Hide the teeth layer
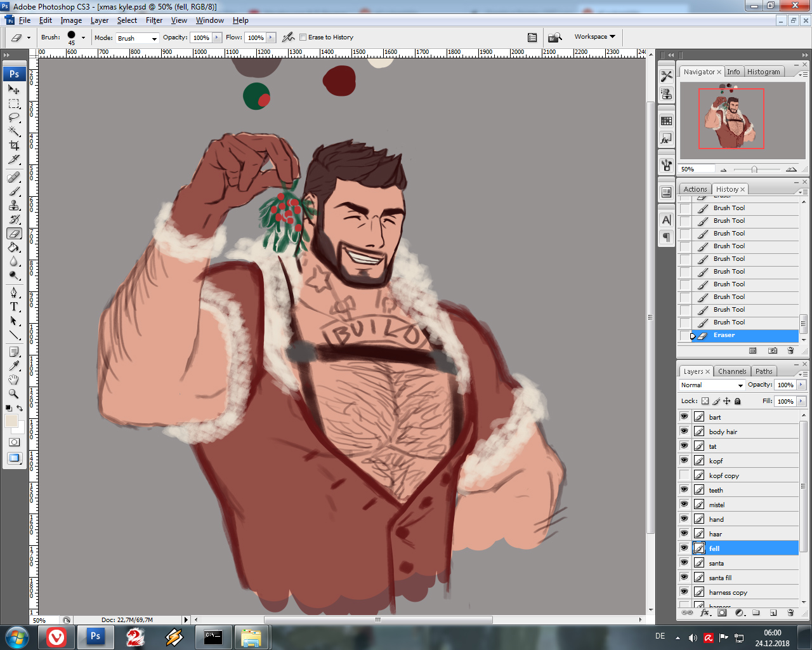Image resolution: width=812 pixels, height=650 pixels. [684, 489]
